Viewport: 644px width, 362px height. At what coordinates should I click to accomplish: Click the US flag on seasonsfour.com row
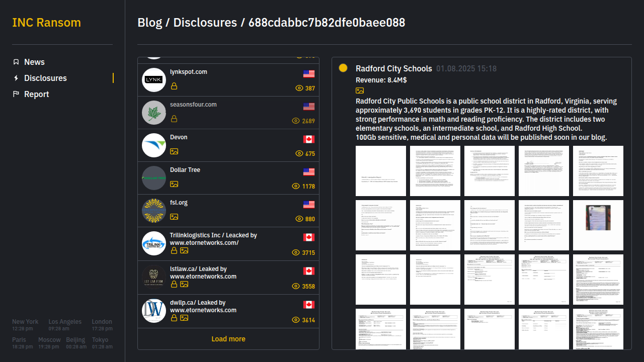[x=309, y=107]
